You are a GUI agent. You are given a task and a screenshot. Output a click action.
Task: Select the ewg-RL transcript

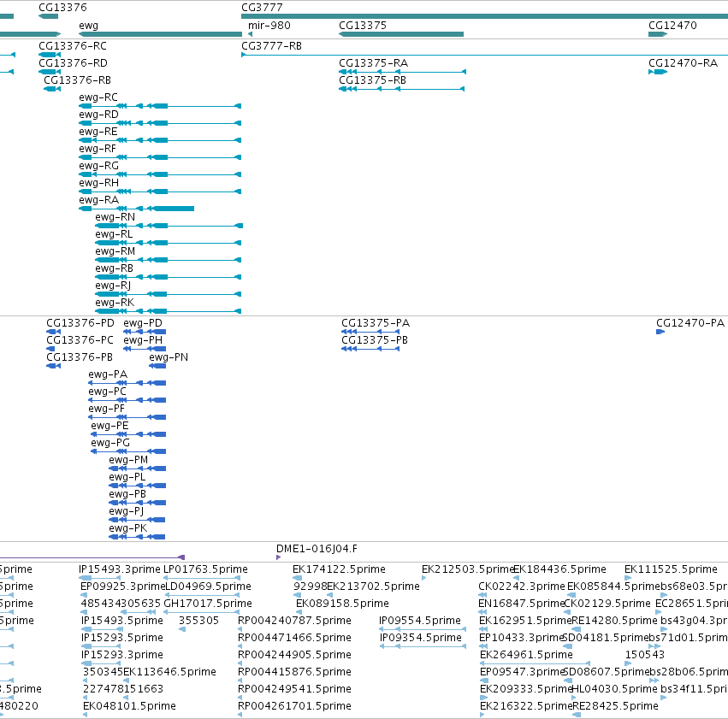click(168, 243)
